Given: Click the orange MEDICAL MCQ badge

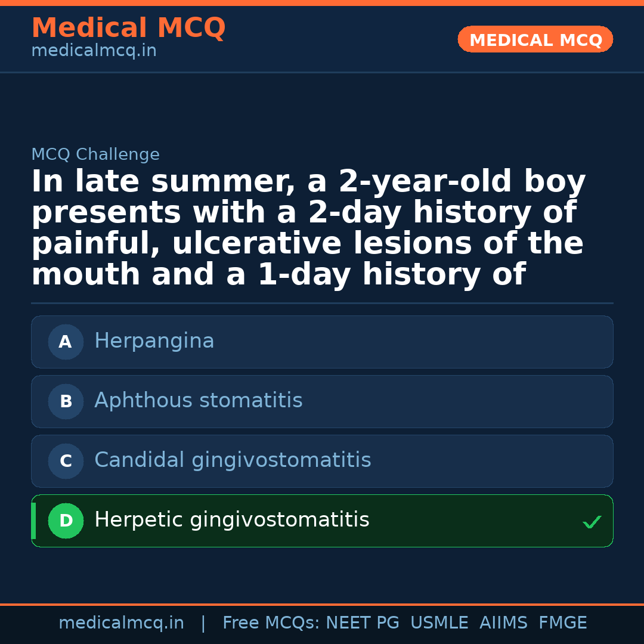Looking at the screenshot, I should click(535, 40).
